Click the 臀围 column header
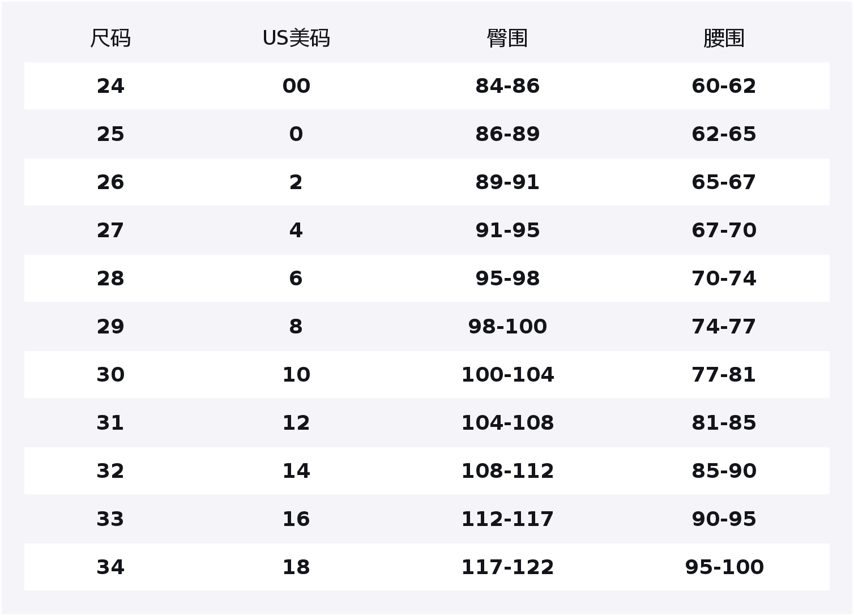This screenshot has height=616, width=854. [x=507, y=38]
